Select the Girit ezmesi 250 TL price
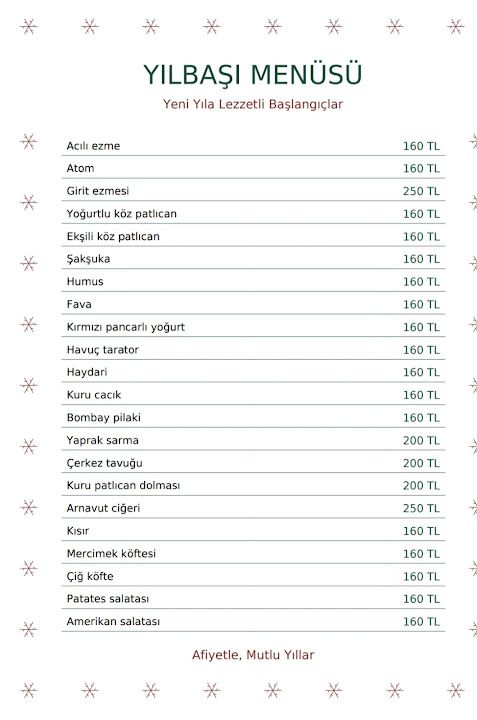 [x=421, y=191]
